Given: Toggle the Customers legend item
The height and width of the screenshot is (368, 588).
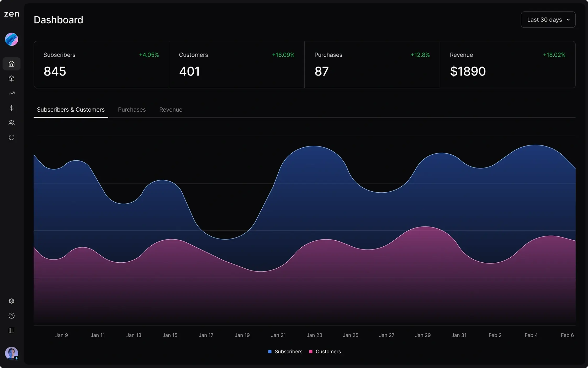Looking at the screenshot, I should [x=325, y=351].
